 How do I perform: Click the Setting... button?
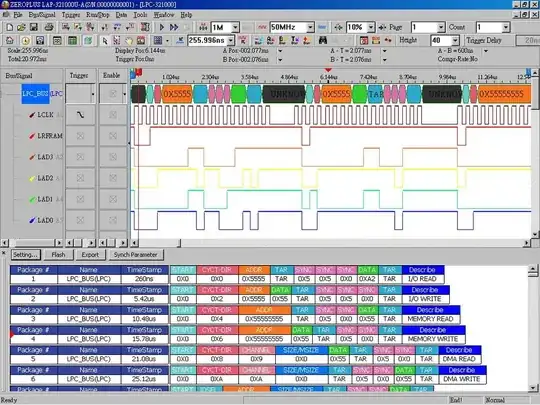(x=25, y=255)
